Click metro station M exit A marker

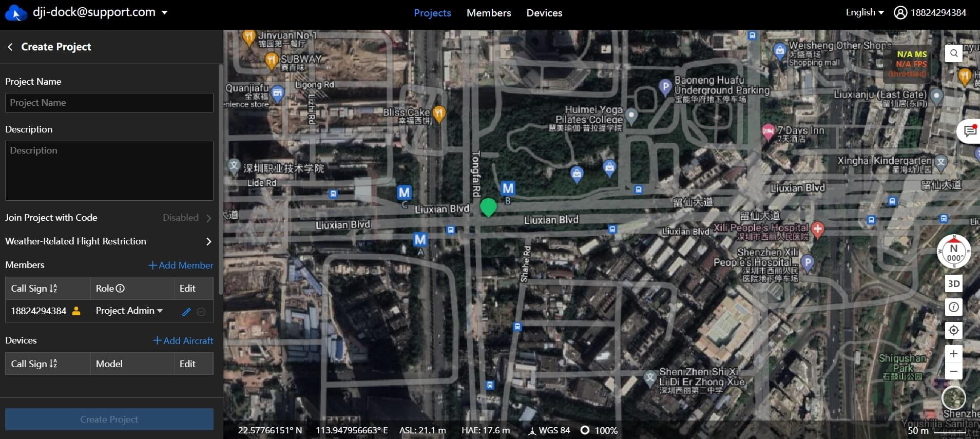[x=420, y=239]
